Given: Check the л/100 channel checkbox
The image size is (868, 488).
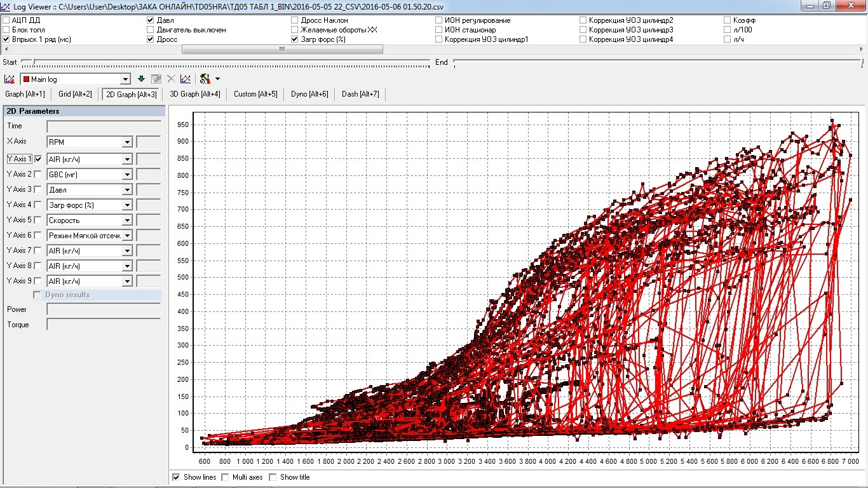Looking at the screenshot, I should click(728, 30).
